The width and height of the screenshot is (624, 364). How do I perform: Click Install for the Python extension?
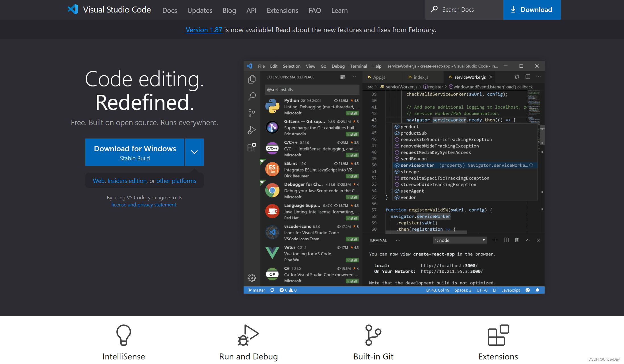[352, 113]
